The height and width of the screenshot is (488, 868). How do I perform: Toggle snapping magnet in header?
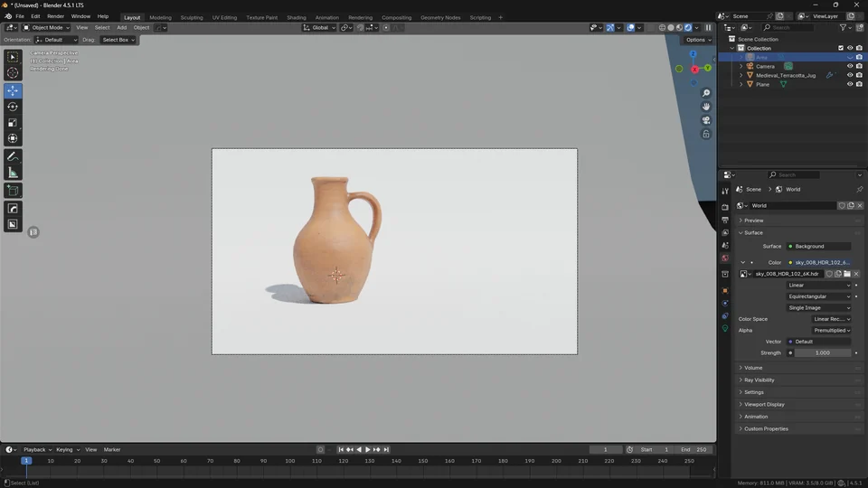pyautogui.click(x=361, y=28)
